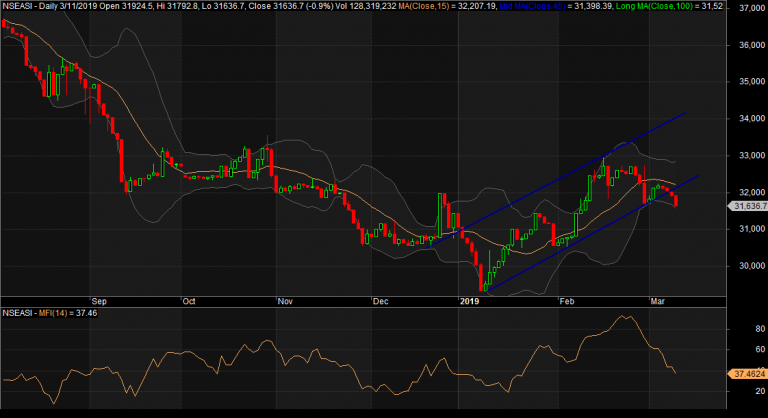Click the NSEASI Daily chart title text
This screenshot has width=768, height=418.
[x=199, y=6]
